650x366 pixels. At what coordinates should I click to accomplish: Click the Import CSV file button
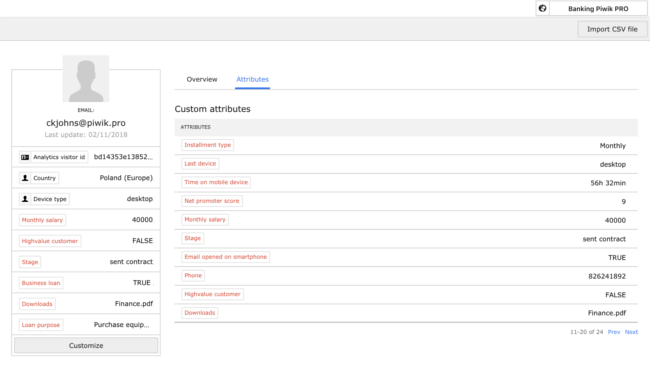[612, 29]
